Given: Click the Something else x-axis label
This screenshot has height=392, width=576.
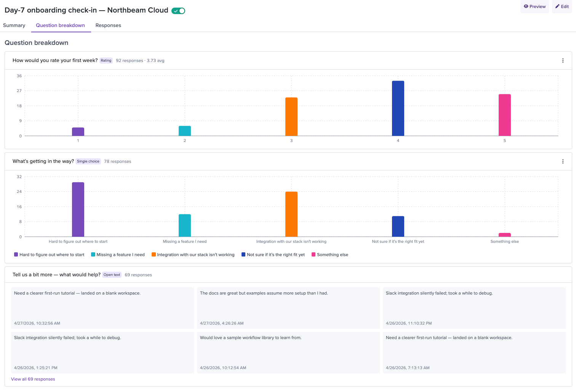Looking at the screenshot, I should tap(505, 242).
